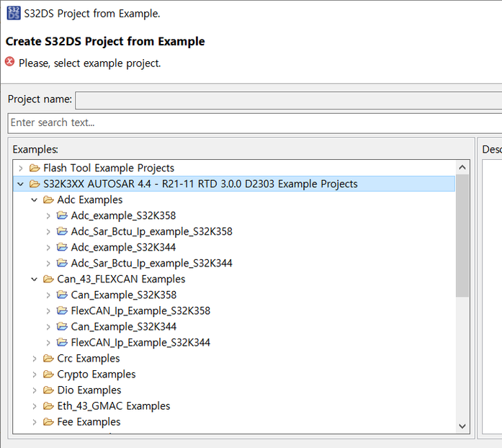Select the Crypto Examples row text
This screenshot has width=502, height=448.
coord(97,374)
